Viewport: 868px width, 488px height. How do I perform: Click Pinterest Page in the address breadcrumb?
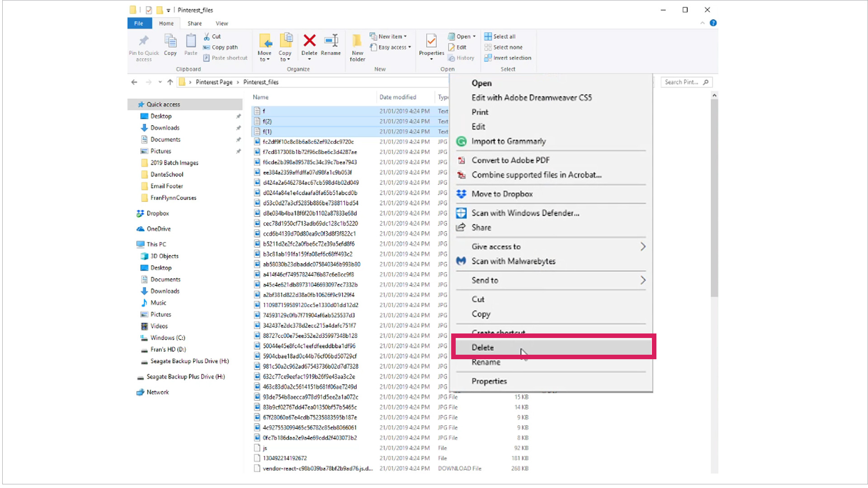[214, 82]
